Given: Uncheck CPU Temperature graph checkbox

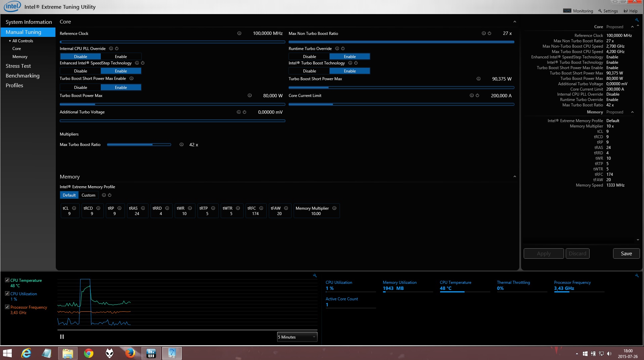Looking at the screenshot, I should [x=7, y=280].
